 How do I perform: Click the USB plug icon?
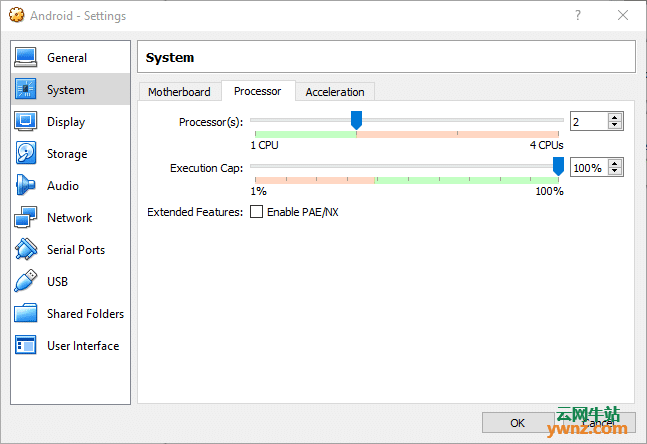26,281
